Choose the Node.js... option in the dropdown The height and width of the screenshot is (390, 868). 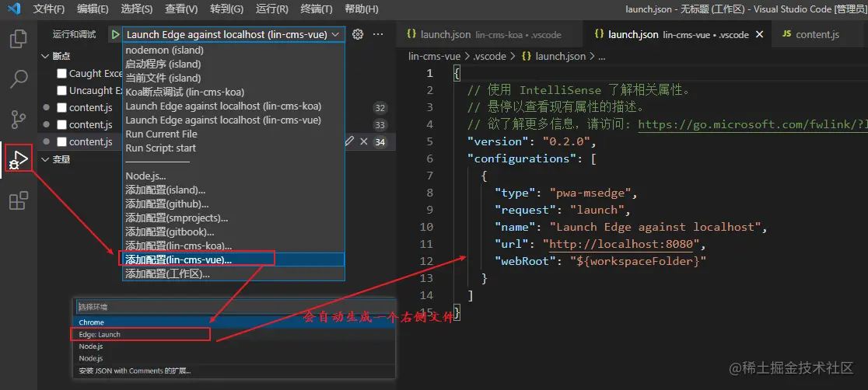tap(233, 176)
